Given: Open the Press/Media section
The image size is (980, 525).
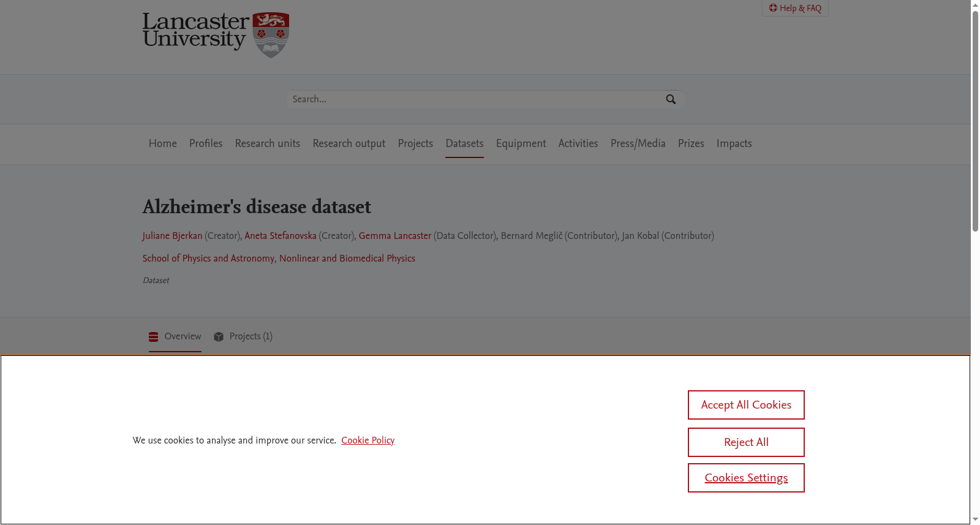Looking at the screenshot, I should coord(638,143).
